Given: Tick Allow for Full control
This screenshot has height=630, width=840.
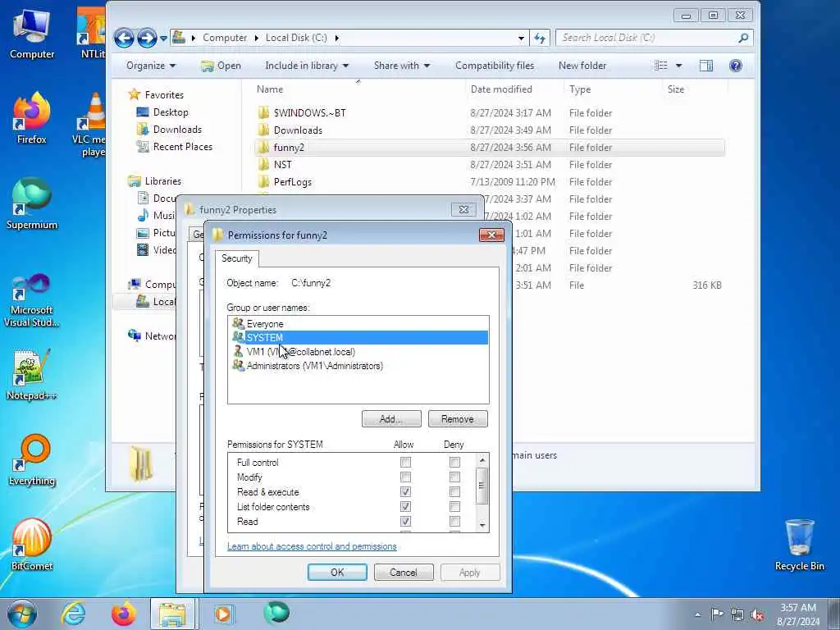Looking at the screenshot, I should tap(405, 462).
